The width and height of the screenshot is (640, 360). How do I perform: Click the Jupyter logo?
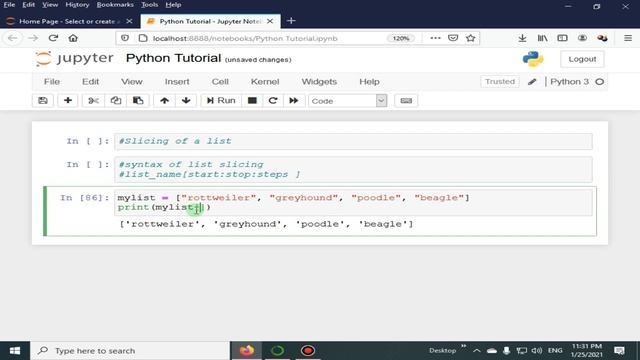point(74,58)
